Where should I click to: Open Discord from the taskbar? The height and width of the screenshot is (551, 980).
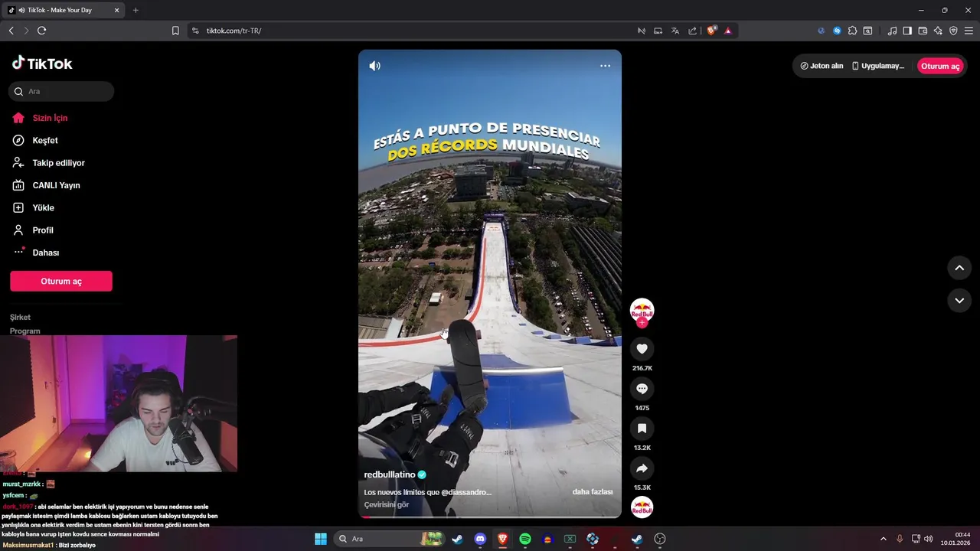pos(480,539)
